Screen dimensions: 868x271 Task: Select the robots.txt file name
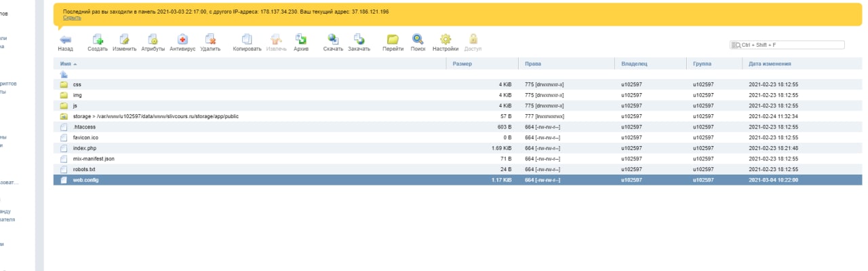point(84,169)
